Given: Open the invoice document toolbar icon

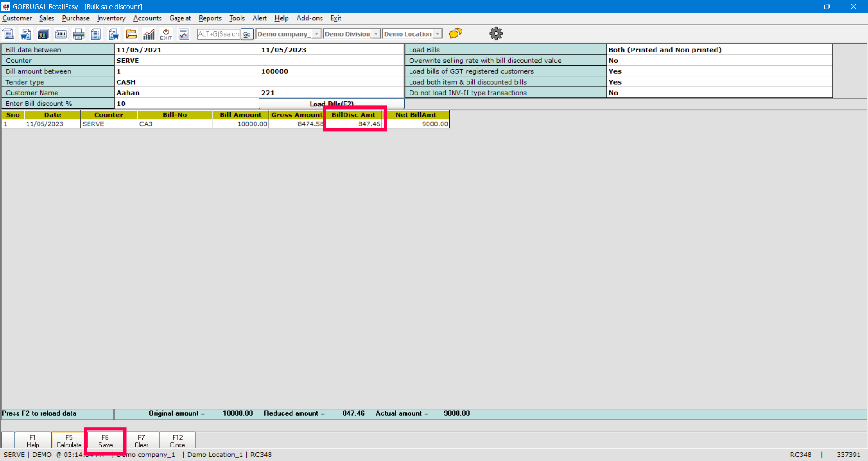Looking at the screenshot, I should tap(9, 34).
